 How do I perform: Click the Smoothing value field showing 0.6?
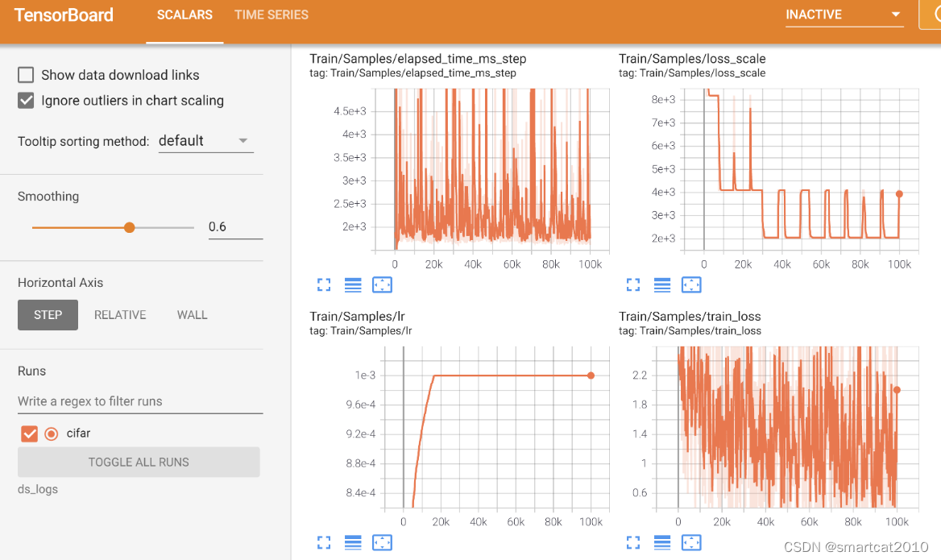235,227
